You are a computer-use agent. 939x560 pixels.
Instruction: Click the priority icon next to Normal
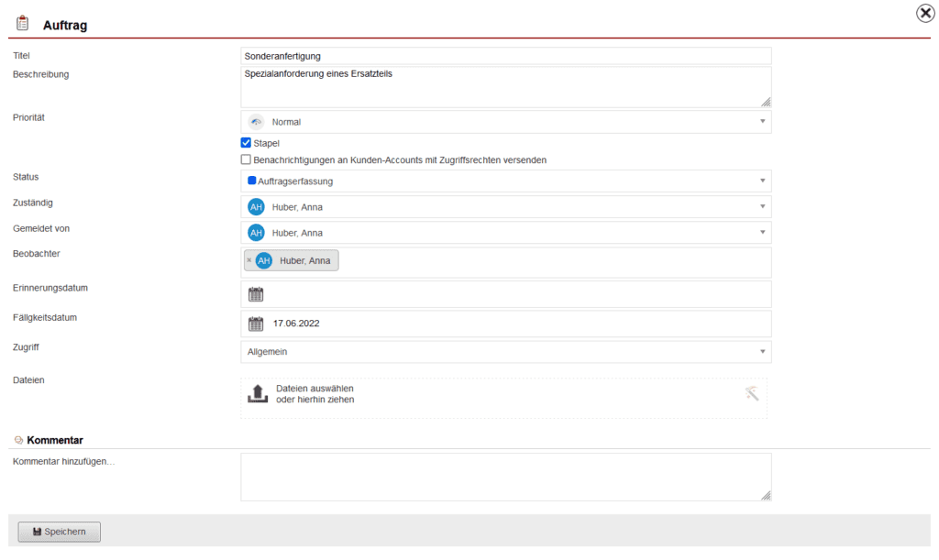click(256, 121)
